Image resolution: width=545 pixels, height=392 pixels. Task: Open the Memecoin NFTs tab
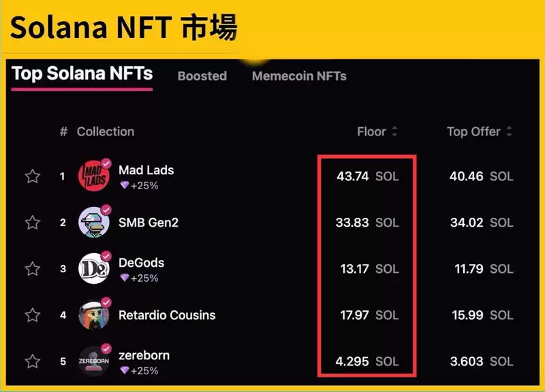299,76
